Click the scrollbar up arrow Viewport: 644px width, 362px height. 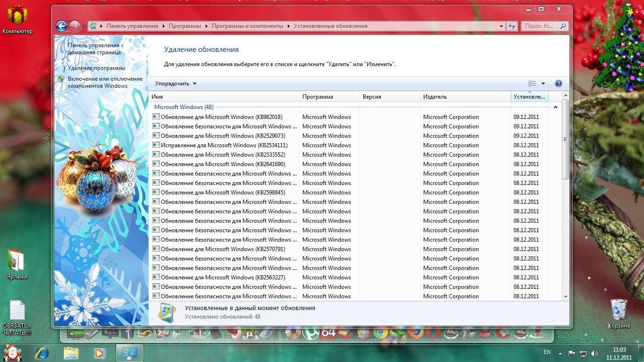coord(565,96)
